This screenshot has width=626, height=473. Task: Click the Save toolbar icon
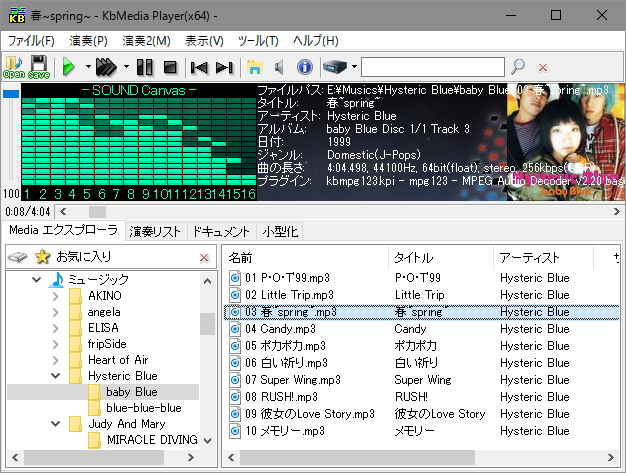(39, 67)
